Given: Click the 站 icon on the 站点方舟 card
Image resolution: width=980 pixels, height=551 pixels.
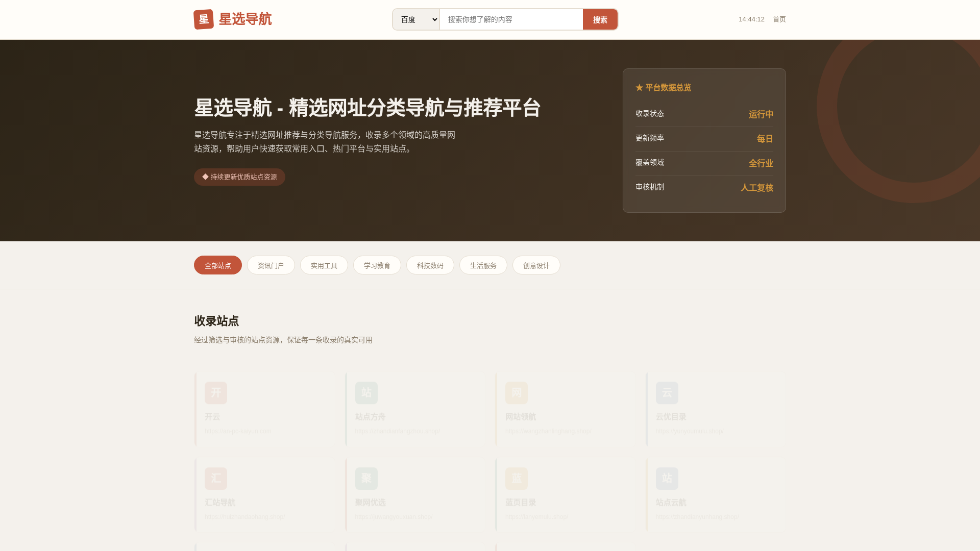Looking at the screenshot, I should (x=366, y=393).
